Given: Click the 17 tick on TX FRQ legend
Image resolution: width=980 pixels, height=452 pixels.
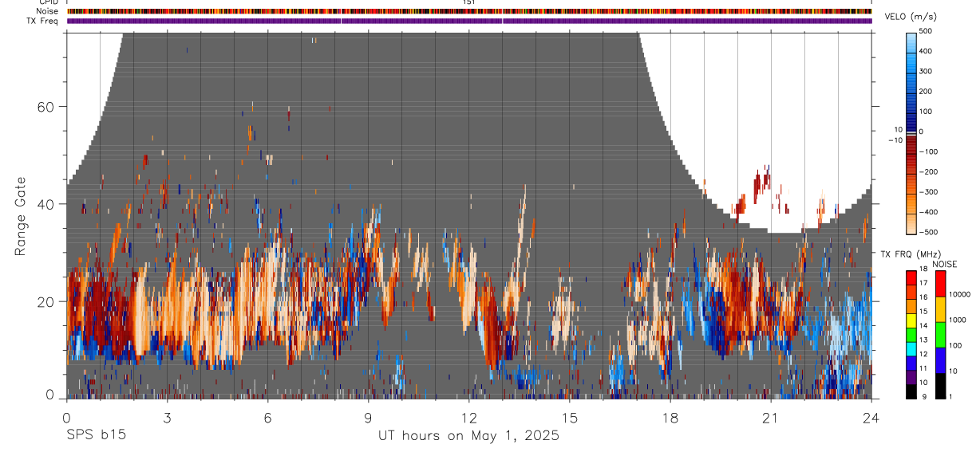Looking at the screenshot, I should (923, 283).
